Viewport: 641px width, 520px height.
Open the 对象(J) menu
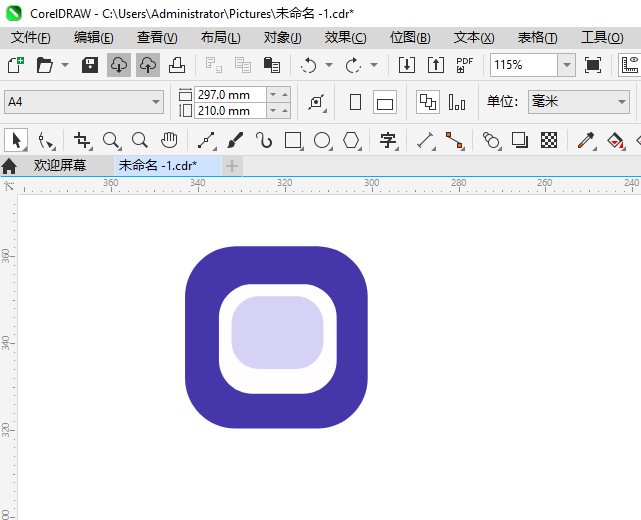[282, 38]
